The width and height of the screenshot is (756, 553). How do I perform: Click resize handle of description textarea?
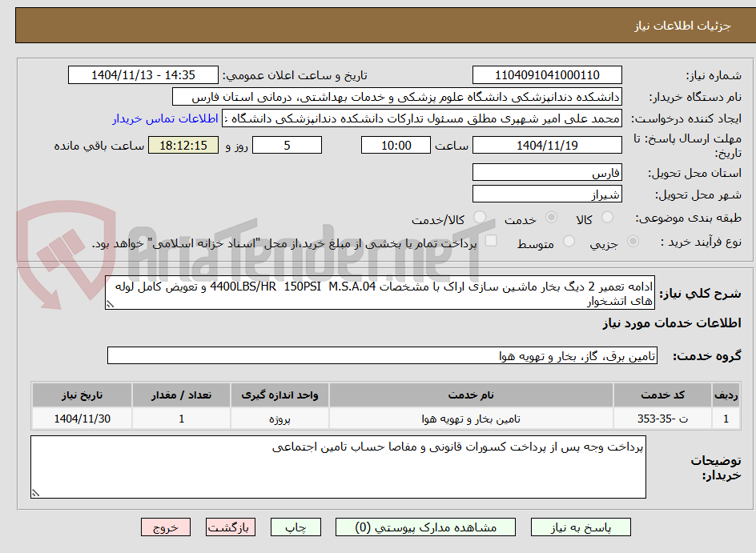point(110,304)
